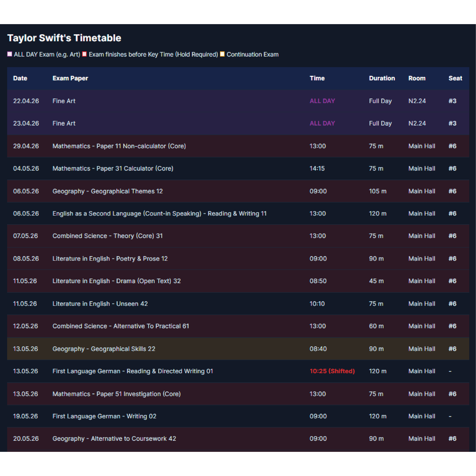Click the pink ALL DAY Exam legend swatch
Image resolution: width=476 pixels, height=476 pixels.
point(10,54)
